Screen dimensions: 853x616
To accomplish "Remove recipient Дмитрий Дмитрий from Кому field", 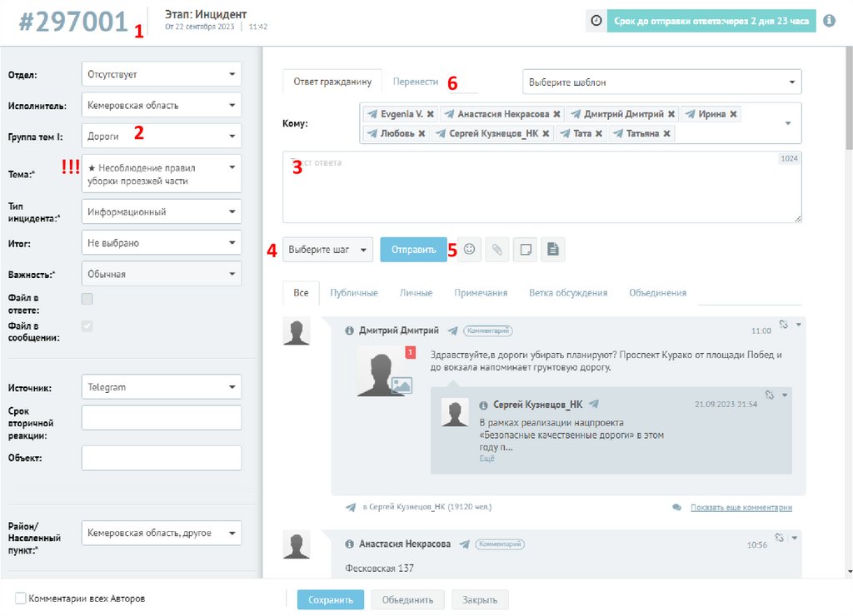I will 671,114.
